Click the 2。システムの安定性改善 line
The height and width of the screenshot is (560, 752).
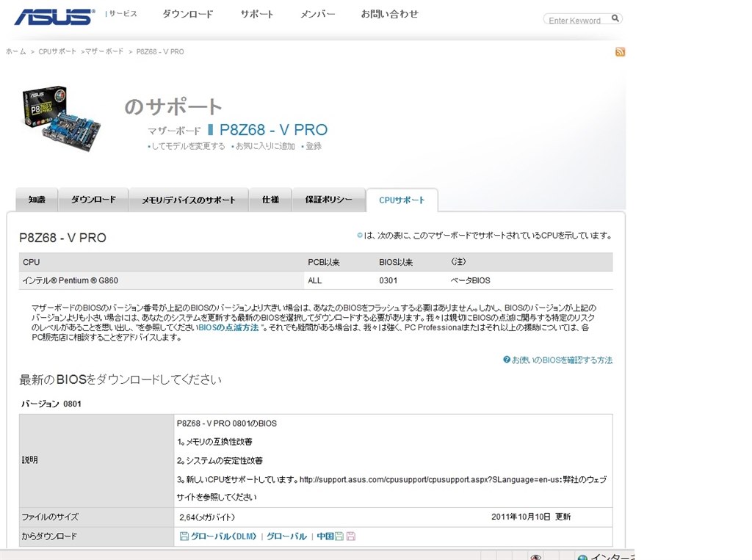click(220, 460)
